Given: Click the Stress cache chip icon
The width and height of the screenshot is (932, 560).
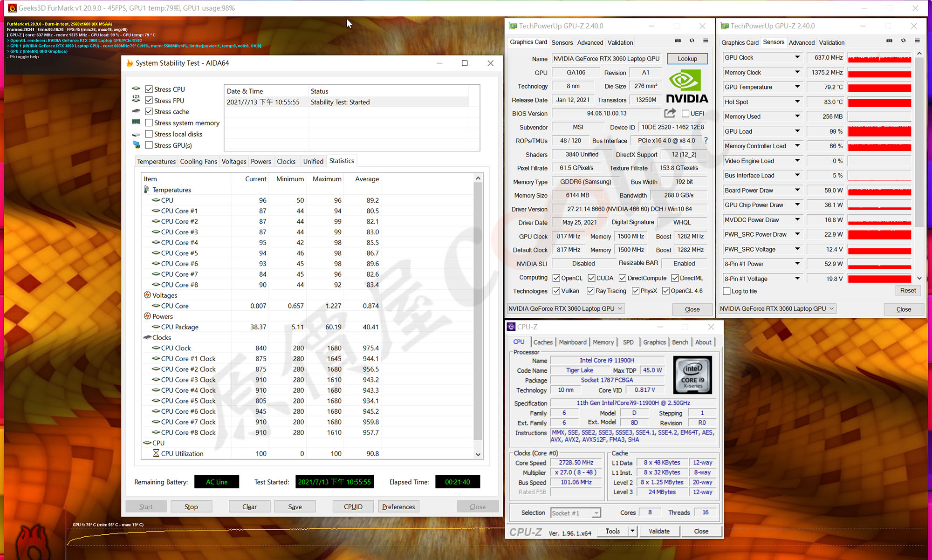Looking at the screenshot, I should (x=136, y=111).
